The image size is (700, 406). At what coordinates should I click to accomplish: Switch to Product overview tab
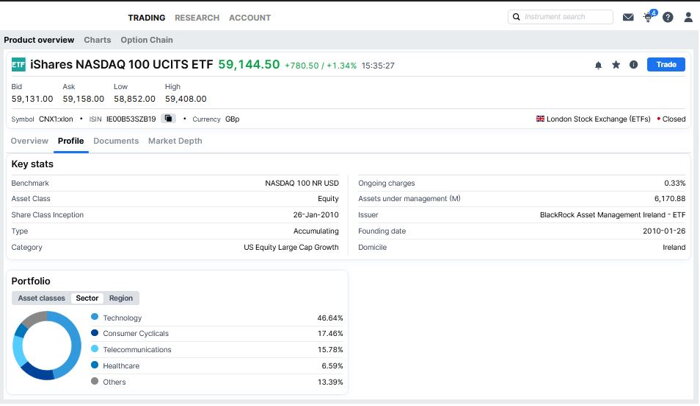coord(39,40)
